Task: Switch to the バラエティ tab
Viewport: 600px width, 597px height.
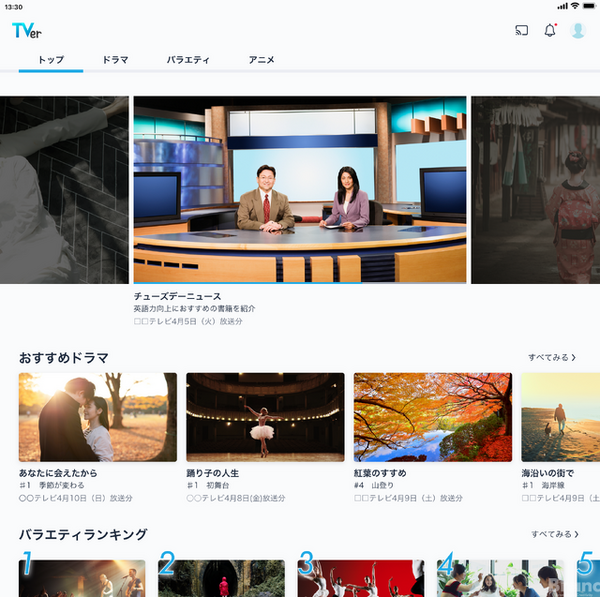Action: coord(188,60)
